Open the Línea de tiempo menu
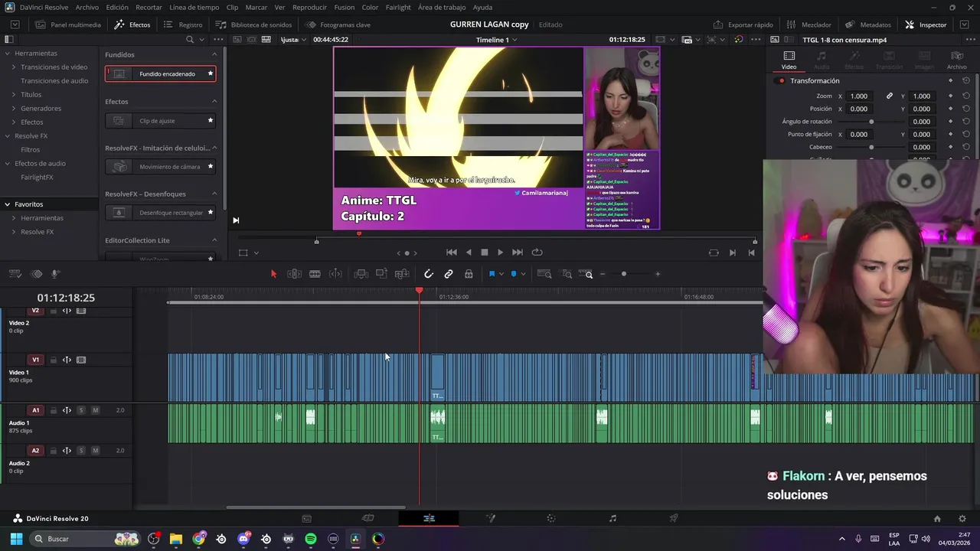Viewport: 980px width, 551px height. [x=194, y=7]
